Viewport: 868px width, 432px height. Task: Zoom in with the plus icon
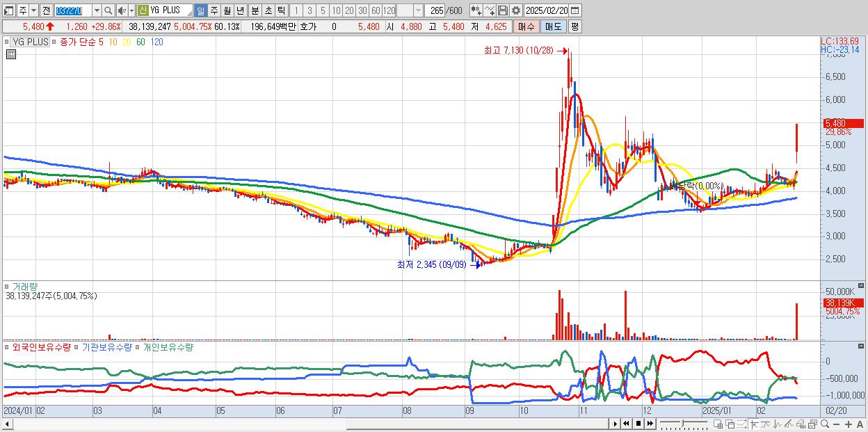(849, 424)
